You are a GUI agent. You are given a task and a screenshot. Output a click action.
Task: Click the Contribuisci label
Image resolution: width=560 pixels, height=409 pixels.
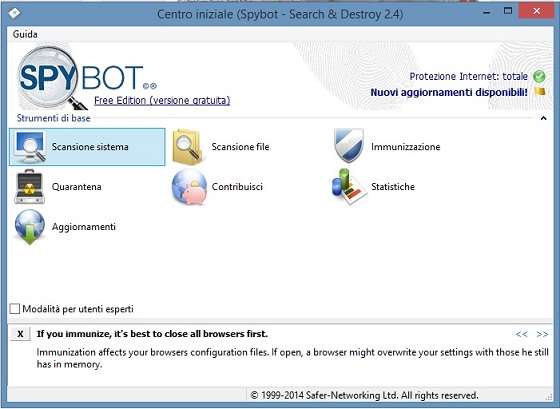[x=237, y=187]
